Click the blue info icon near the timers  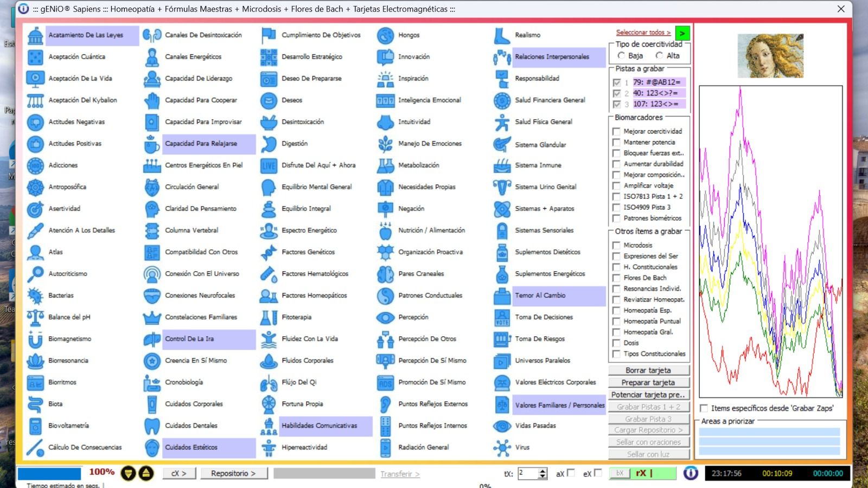[x=691, y=473]
